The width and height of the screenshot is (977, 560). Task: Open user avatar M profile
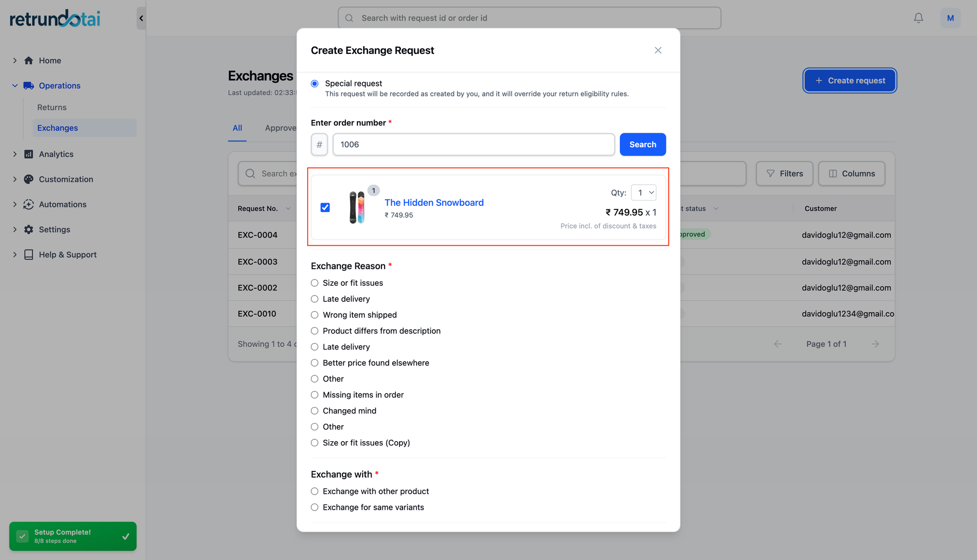(x=950, y=18)
